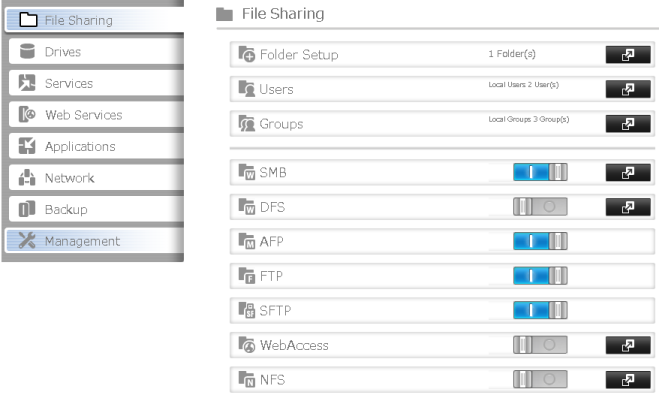Enable the DFS toggle switch
The width and height of the screenshot is (659, 395).
click(540, 207)
